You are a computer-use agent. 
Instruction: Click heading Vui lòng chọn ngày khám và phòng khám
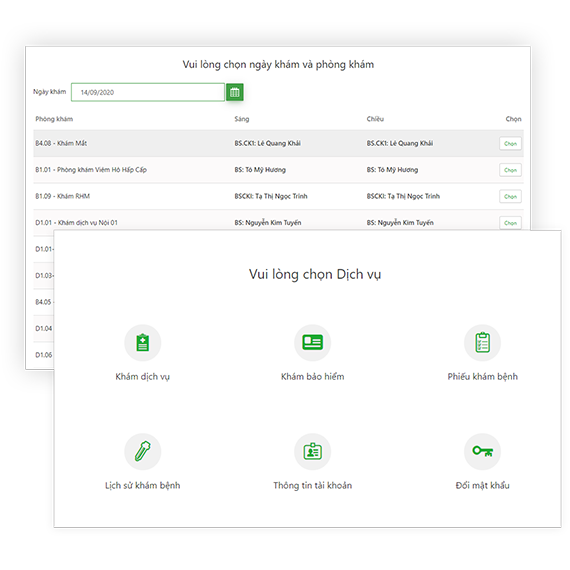[278, 65]
